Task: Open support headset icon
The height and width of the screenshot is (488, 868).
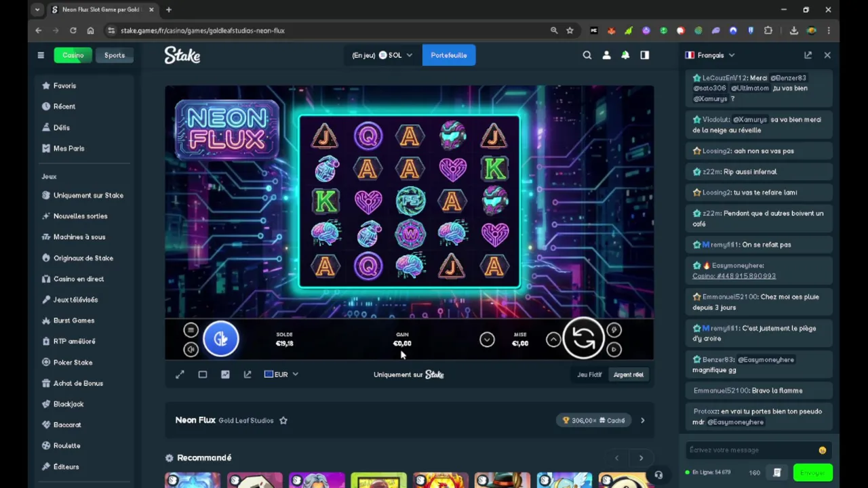Action: tap(658, 475)
